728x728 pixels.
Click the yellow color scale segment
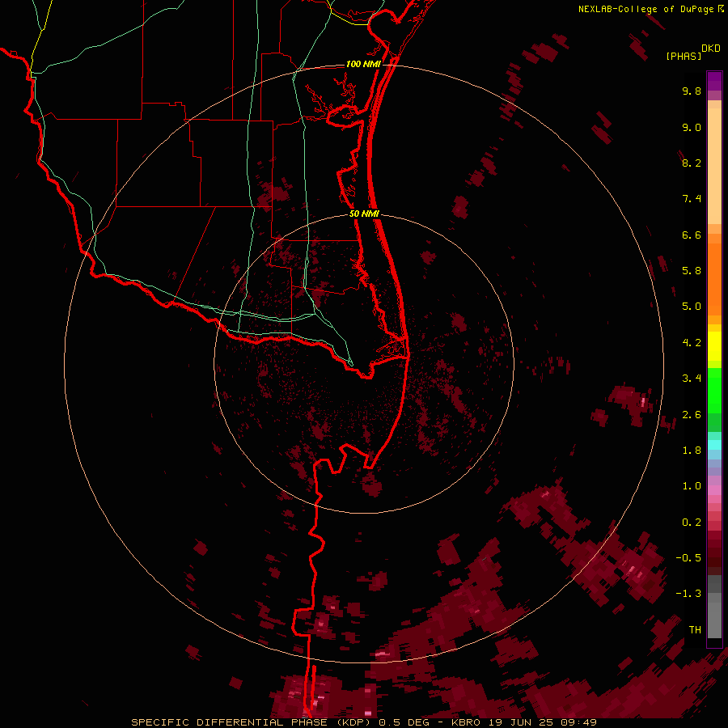click(714, 346)
